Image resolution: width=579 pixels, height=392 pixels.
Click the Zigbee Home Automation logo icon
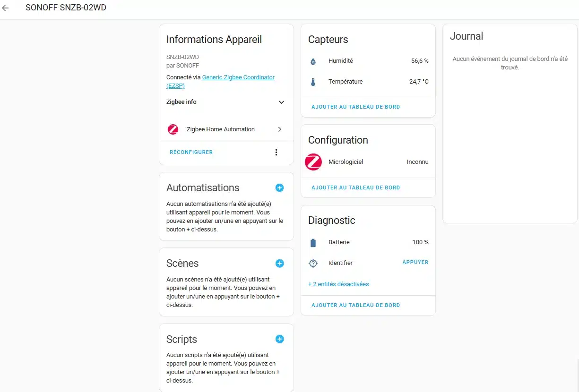(173, 129)
